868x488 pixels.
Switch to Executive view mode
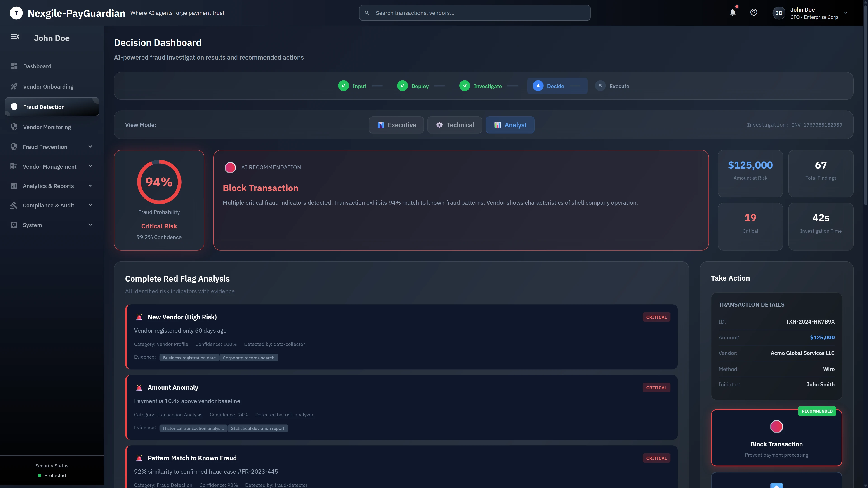[396, 125]
